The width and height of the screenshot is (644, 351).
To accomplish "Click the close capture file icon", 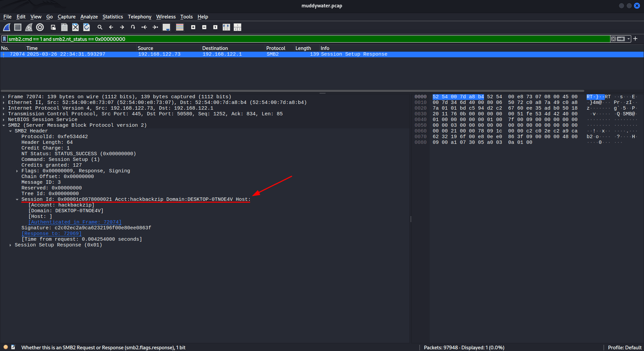I will 75,27.
